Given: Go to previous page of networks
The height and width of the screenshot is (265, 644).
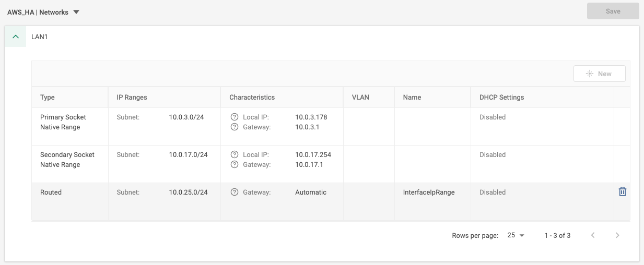Looking at the screenshot, I should 593,235.
